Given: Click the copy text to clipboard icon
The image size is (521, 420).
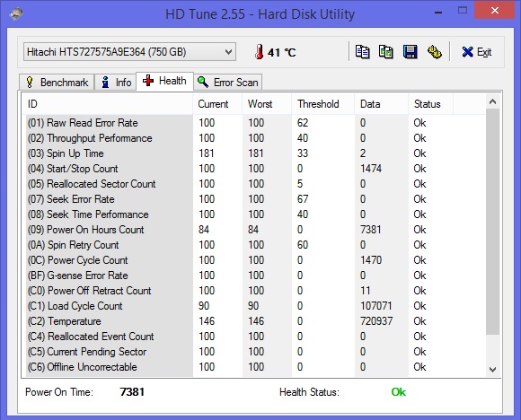Looking at the screenshot, I should [362, 52].
